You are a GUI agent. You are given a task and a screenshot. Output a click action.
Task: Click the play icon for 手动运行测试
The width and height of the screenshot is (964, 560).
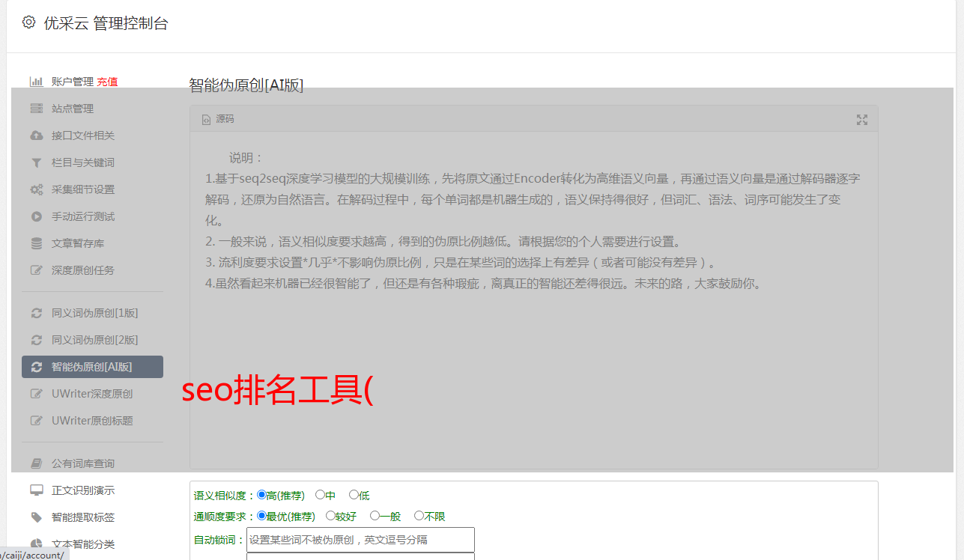coord(36,216)
